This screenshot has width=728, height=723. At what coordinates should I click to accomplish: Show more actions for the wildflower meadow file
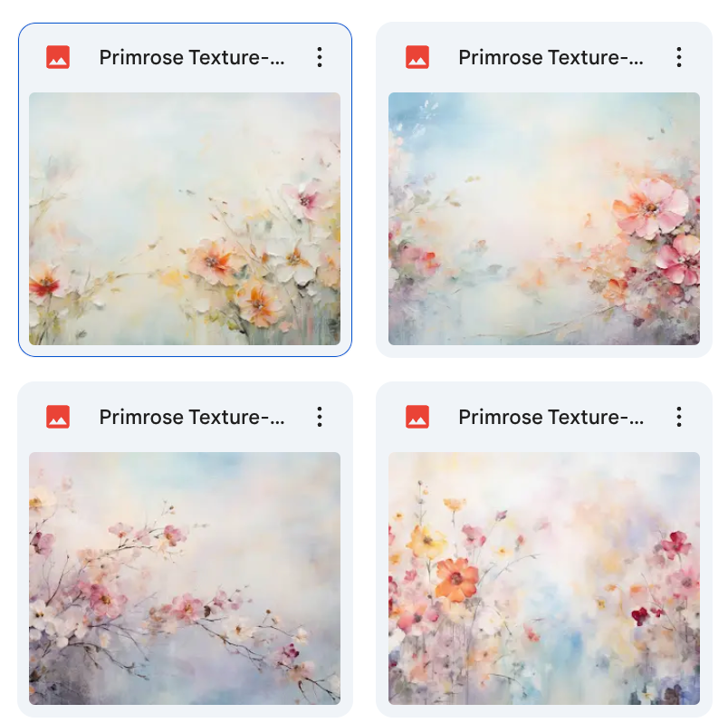pos(679,417)
